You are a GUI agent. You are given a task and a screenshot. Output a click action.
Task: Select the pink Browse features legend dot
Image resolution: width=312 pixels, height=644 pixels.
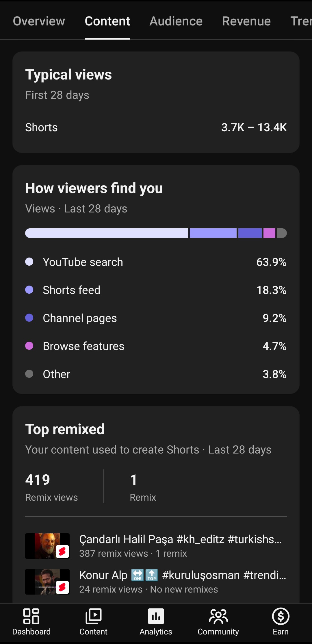click(x=29, y=346)
